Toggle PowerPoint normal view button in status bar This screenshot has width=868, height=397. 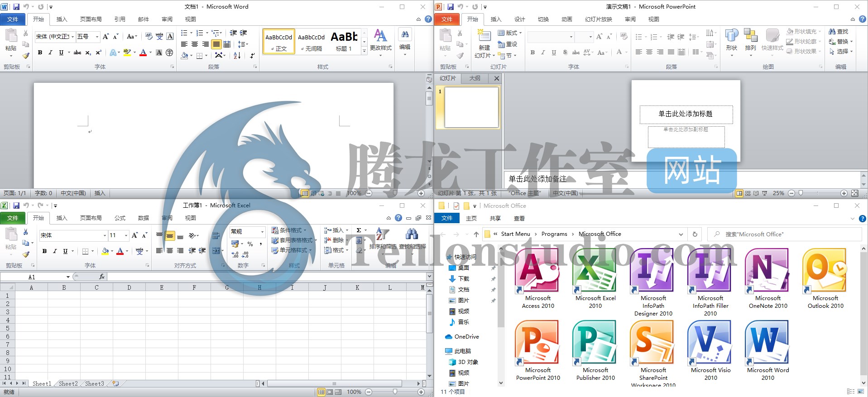pos(739,193)
